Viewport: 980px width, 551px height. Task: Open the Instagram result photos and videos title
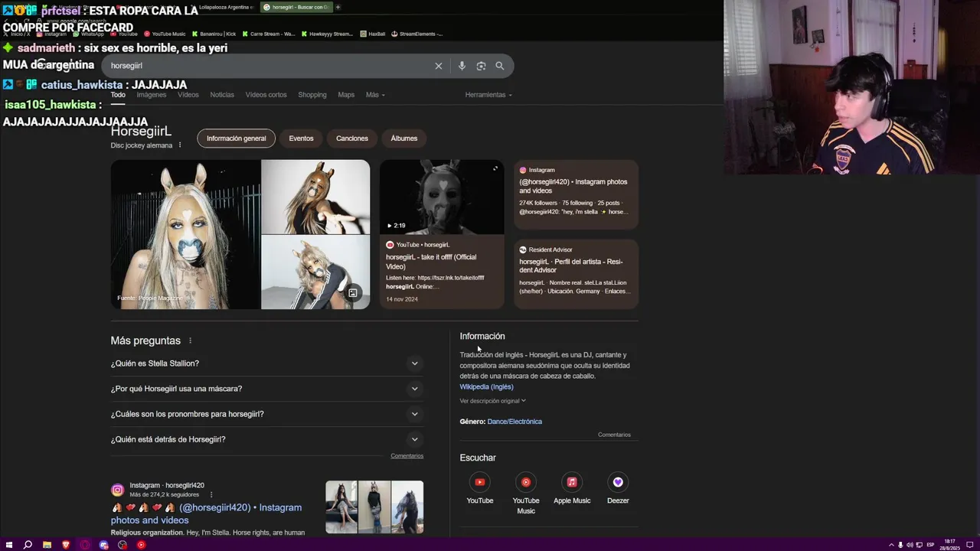[206, 514]
